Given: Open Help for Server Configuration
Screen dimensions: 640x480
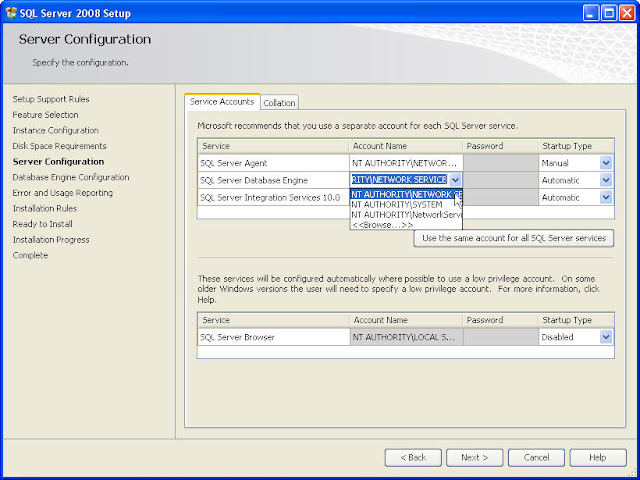Looking at the screenshot, I should click(597, 457).
